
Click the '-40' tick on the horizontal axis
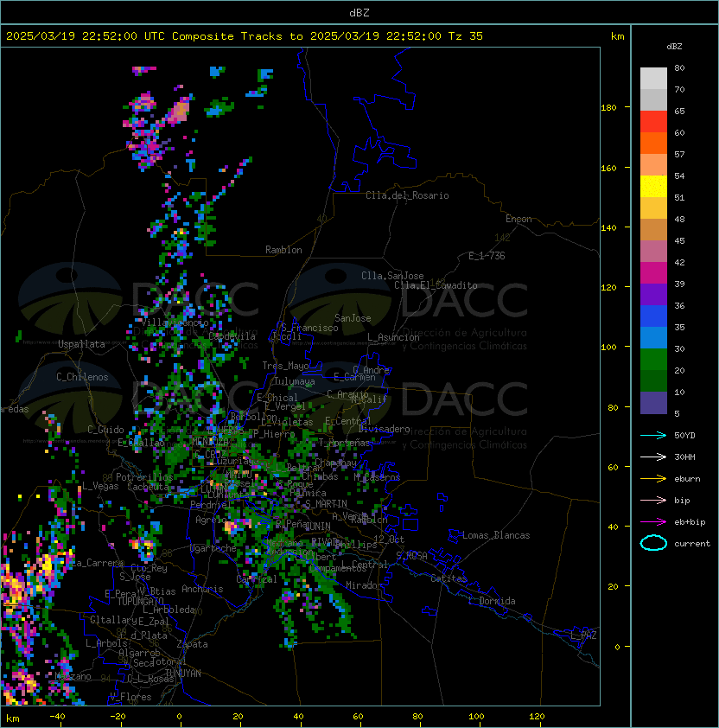tap(57, 717)
